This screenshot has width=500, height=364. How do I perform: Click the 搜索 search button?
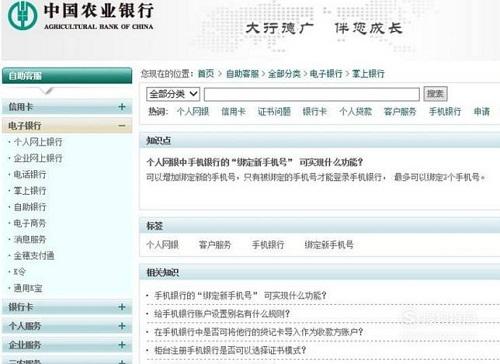coord(435,94)
